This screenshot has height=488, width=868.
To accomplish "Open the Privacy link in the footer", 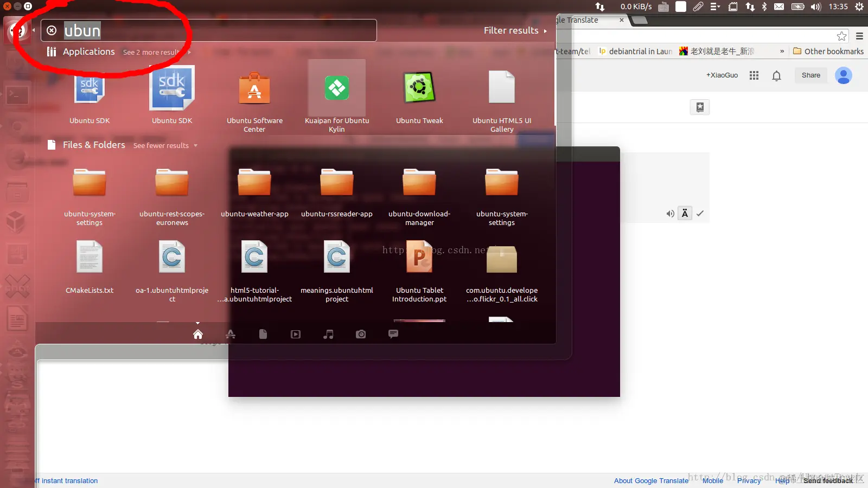I will [x=749, y=481].
